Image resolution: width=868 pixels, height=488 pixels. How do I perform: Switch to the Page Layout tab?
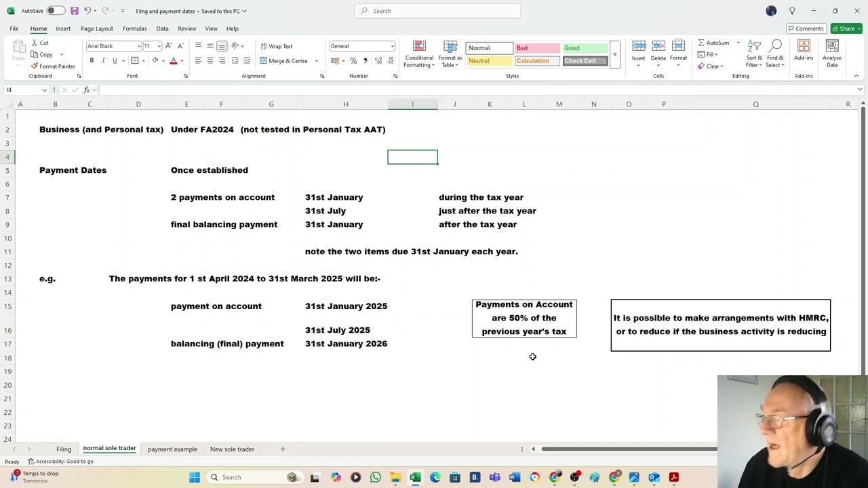[97, 28]
